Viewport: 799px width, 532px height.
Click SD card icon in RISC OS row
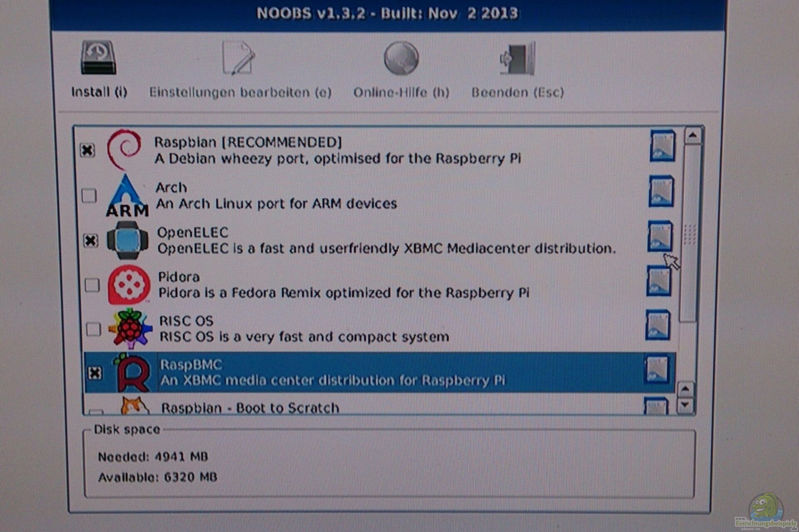coord(658,325)
